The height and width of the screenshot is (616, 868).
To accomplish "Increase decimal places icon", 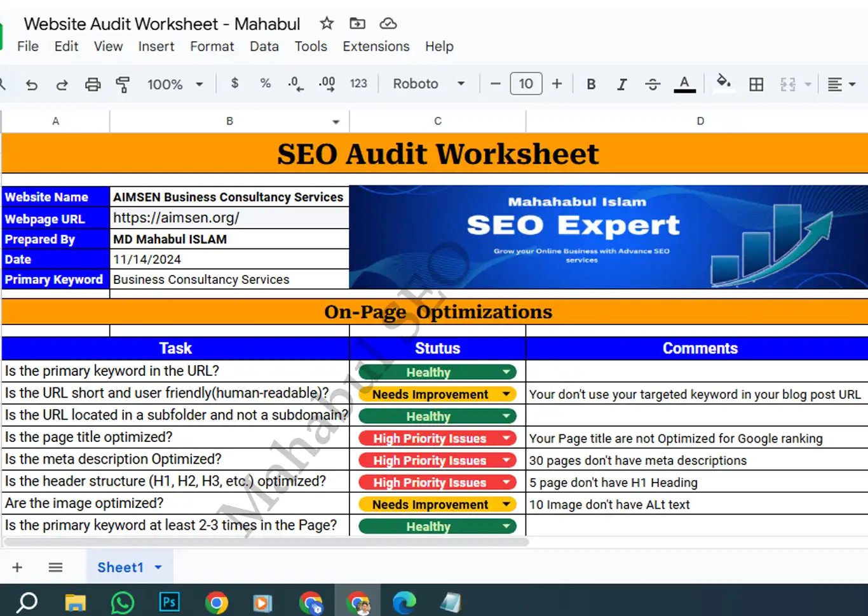I will pyautogui.click(x=327, y=84).
